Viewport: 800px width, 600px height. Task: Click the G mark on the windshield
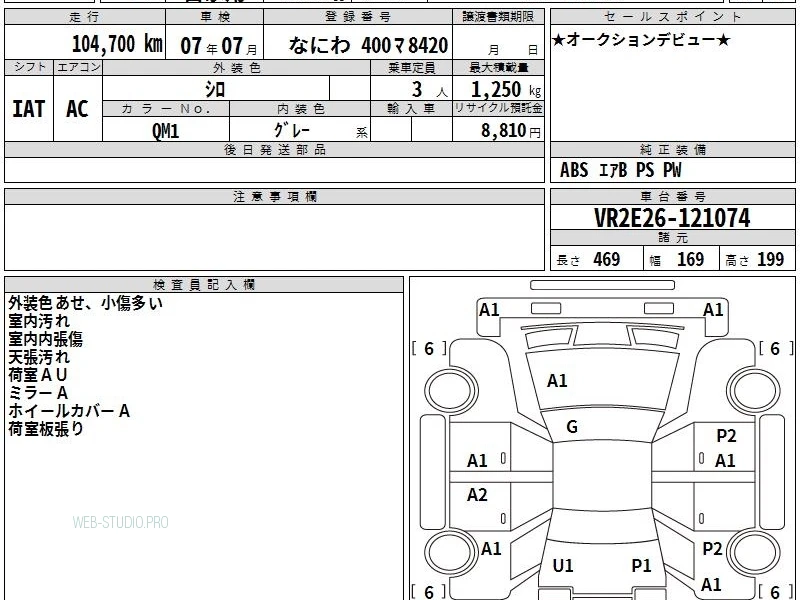(572, 427)
